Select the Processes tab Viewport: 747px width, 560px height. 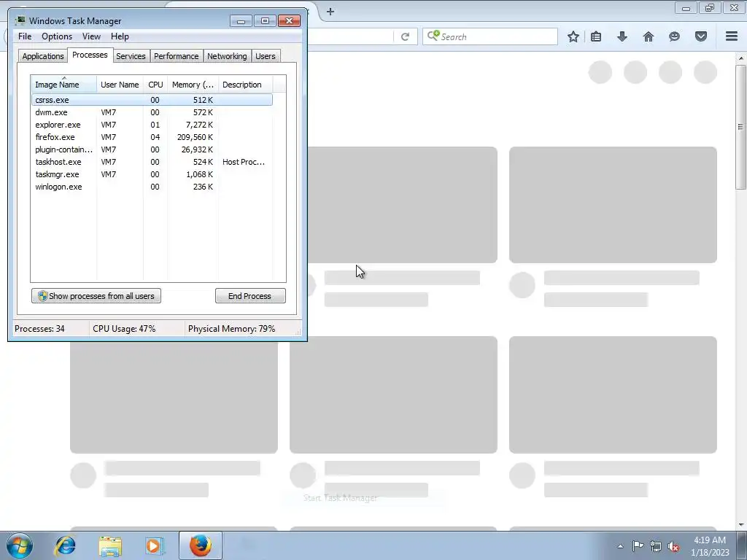tap(90, 55)
